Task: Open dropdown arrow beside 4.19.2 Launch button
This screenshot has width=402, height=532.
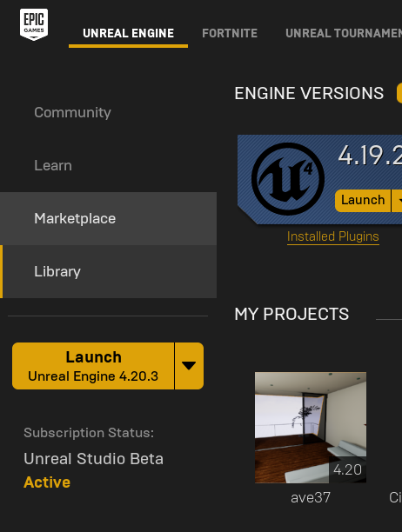Action: pos(398,201)
